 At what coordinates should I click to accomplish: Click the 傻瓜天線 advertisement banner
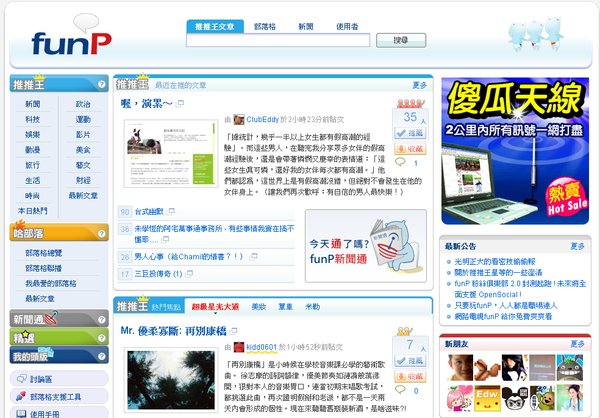tap(515, 151)
